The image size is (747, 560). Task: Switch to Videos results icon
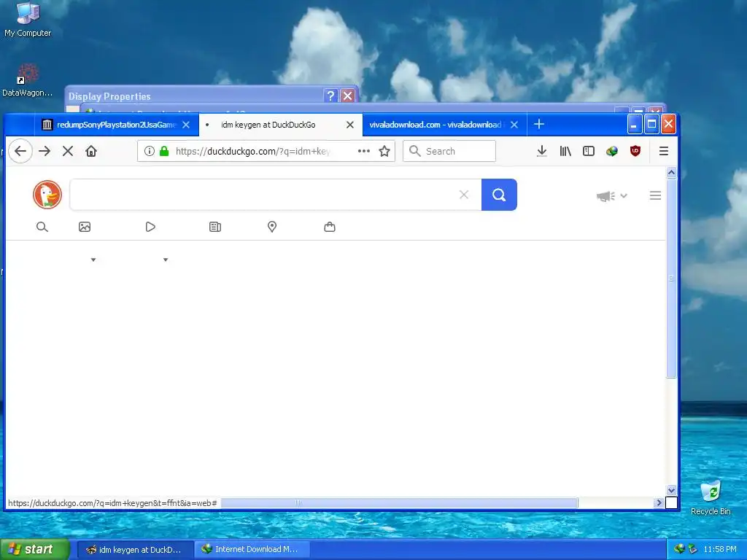(x=150, y=227)
